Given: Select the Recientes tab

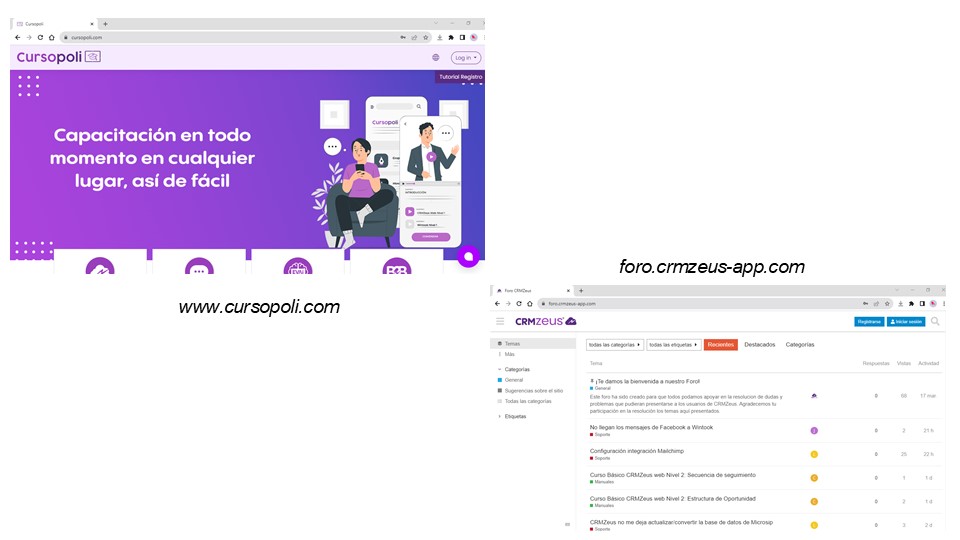Looking at the screenshot, I should pyautogui.click(x=720, y=345).
